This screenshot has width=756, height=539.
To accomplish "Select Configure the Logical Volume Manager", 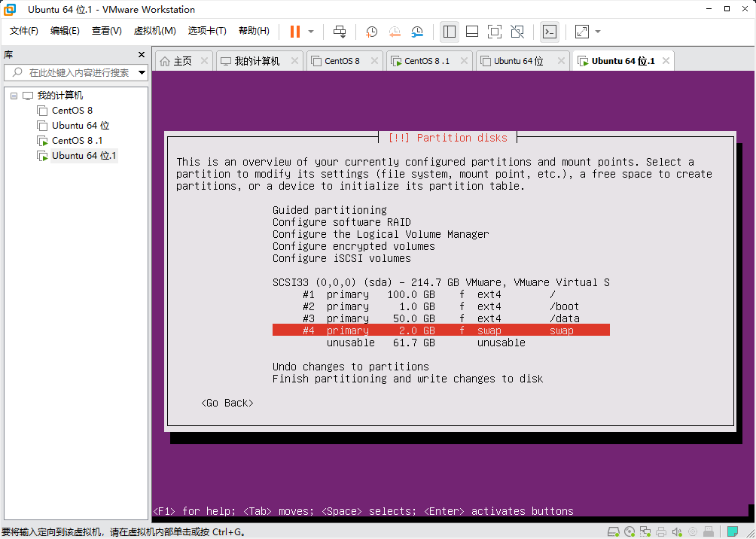I will coord(381,234).
